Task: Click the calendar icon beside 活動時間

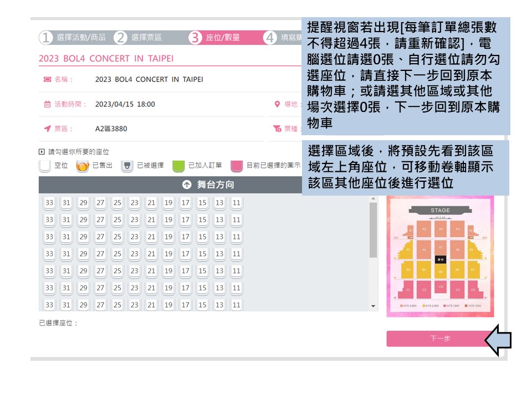Action: [47, 104]
